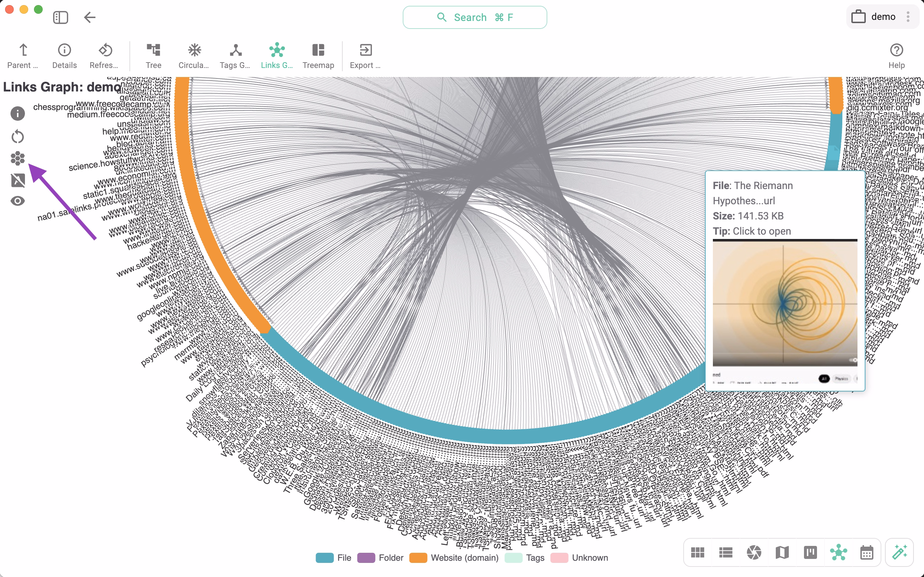The width and height of the screenshot is (924, 577).
Task: Open the hexagon cluster settings in the sidebar
Action: tap(18, 158)
